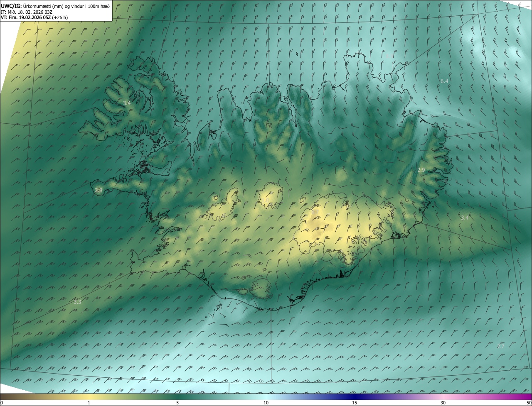Click the '50' tick on the color scale

pyautogui.click(x=529, y=403)
